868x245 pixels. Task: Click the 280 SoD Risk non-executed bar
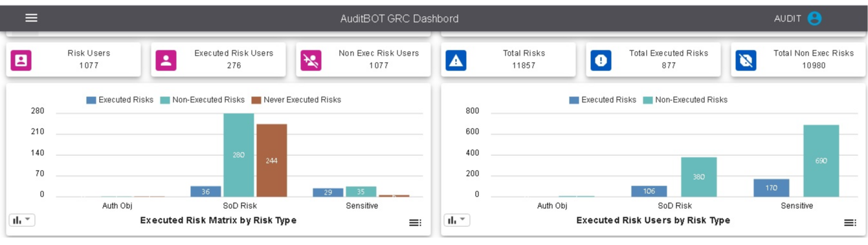point(239,155)
